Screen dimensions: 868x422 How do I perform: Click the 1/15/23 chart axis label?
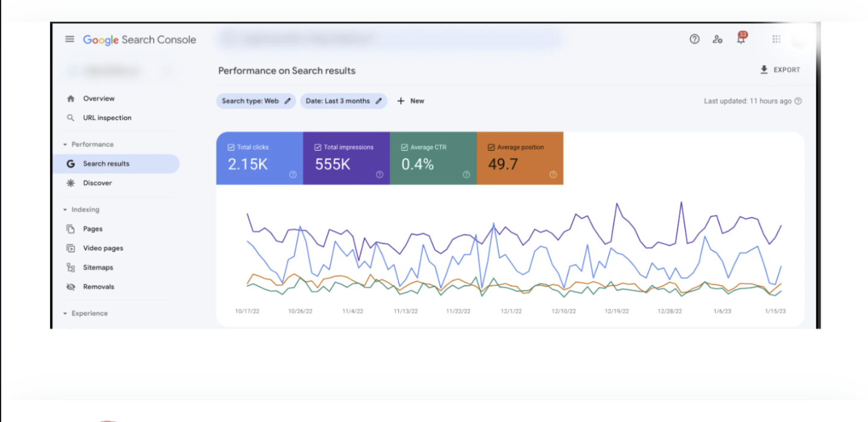pyautogui.click(x=775, y=311)
